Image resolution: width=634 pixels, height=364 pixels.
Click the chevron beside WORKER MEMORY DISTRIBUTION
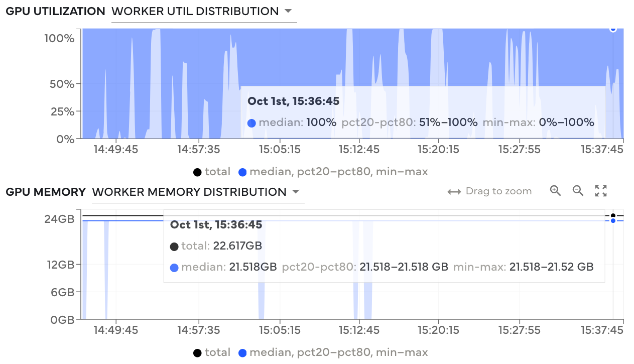(296, 192)
